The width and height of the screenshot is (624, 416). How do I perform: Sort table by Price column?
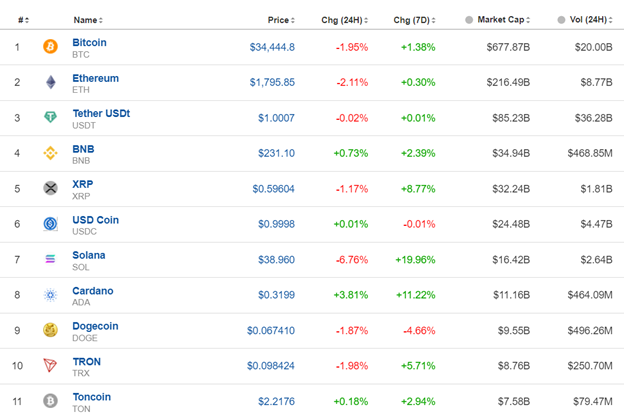tap(281, 20)
